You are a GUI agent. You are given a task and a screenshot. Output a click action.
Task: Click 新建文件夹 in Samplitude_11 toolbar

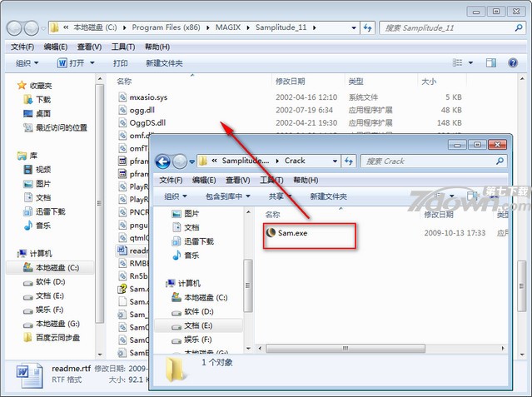[x=164, y=63]
